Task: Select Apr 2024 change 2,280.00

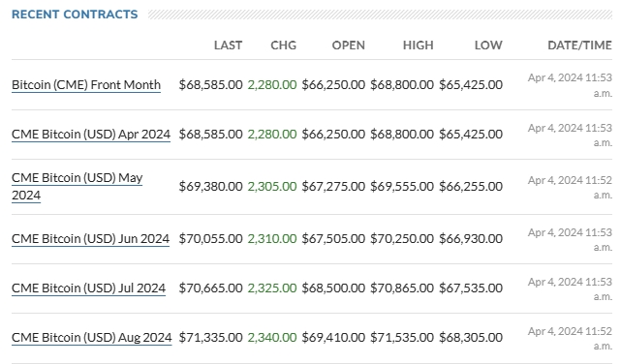Action: 272,135
